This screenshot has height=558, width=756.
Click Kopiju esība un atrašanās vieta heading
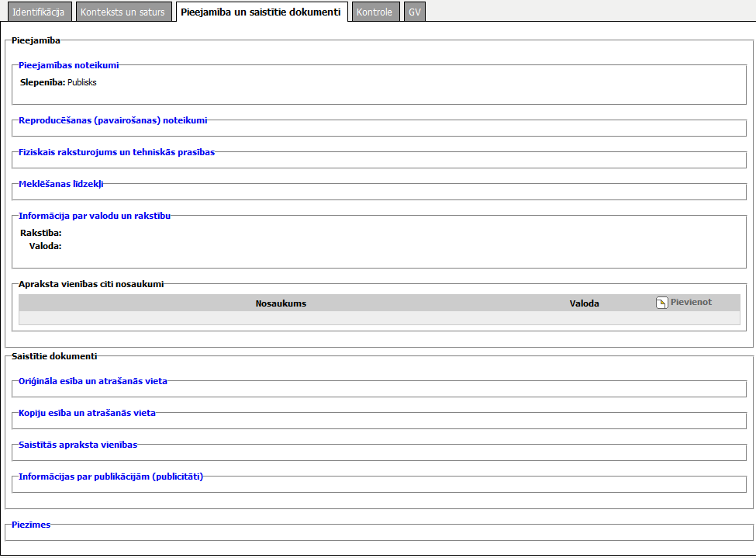pyautogui.click(x=87, y=413)
